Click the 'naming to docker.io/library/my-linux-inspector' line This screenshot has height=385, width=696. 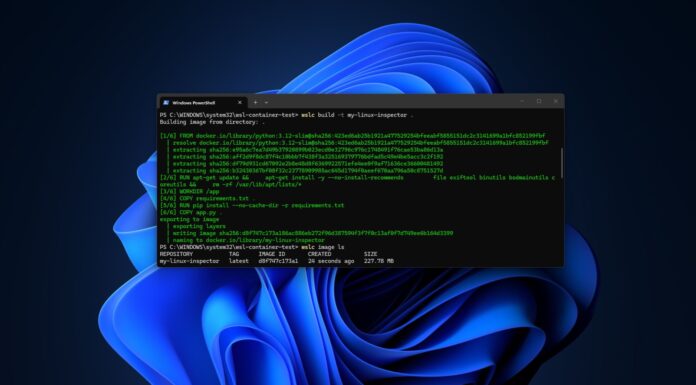(249, 240)
